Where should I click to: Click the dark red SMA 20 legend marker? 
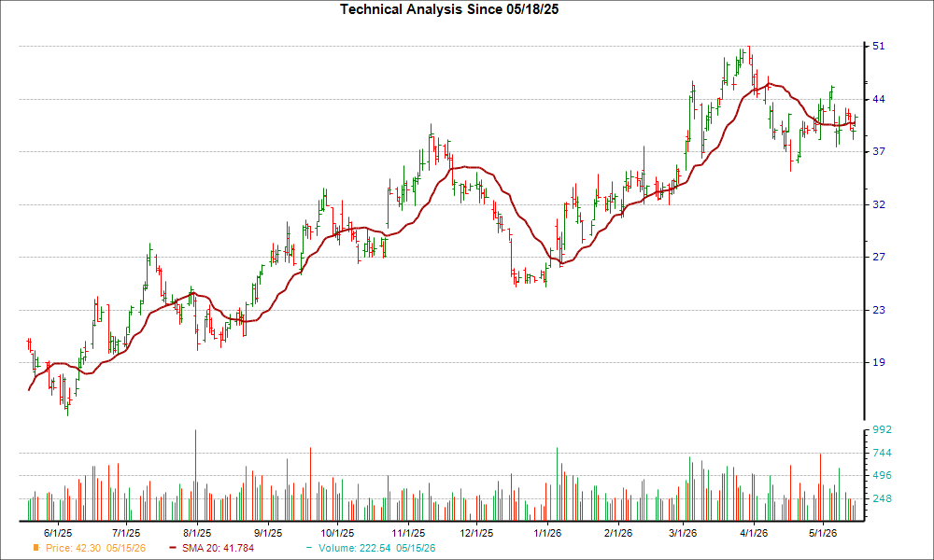tap(173, 548)
